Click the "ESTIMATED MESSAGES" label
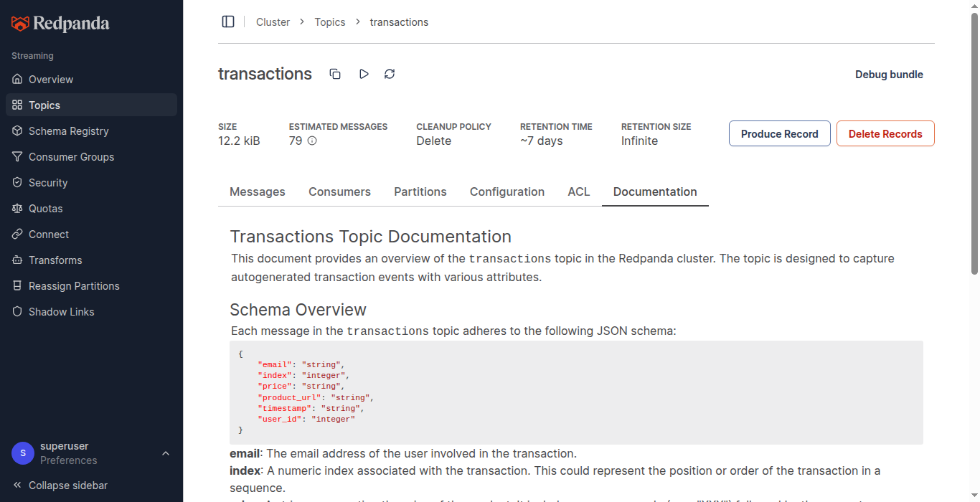980x502 pixels. tap(338, 127)
